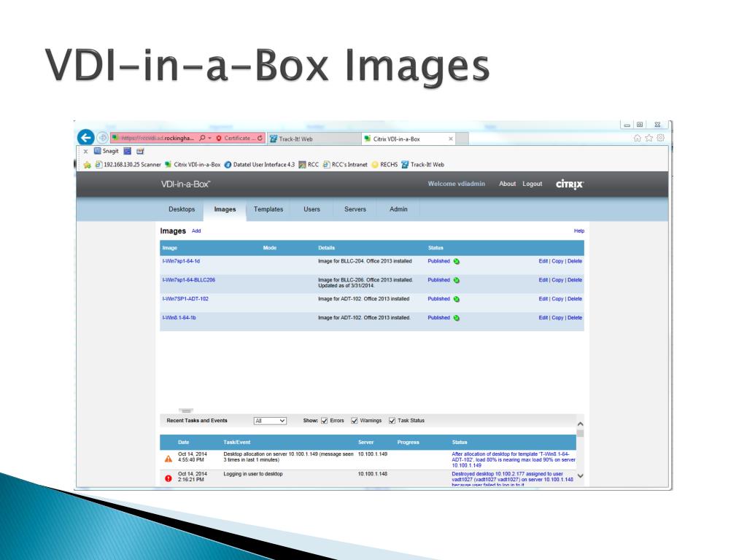Open status message about T-Win8.1-64-ADT-102 load
Viewport: 747px width, 560px height.
click(x=513, y=459)
